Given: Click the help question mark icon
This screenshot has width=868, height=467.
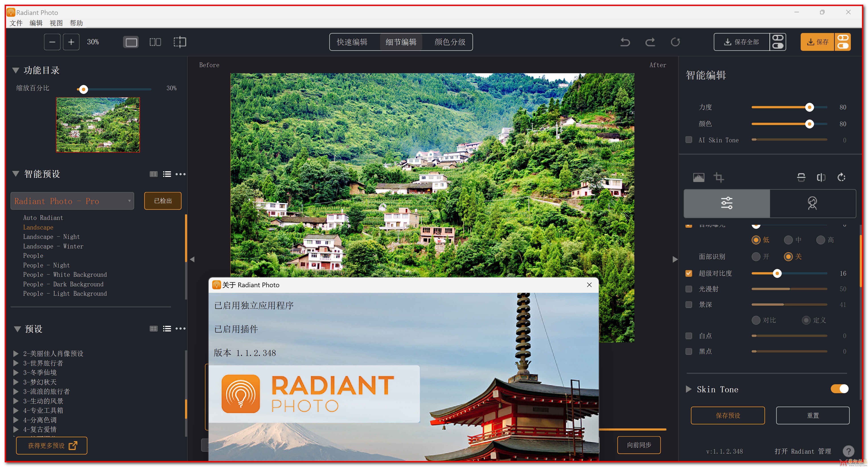Looking at the screenshot, I should click(848, 451).
